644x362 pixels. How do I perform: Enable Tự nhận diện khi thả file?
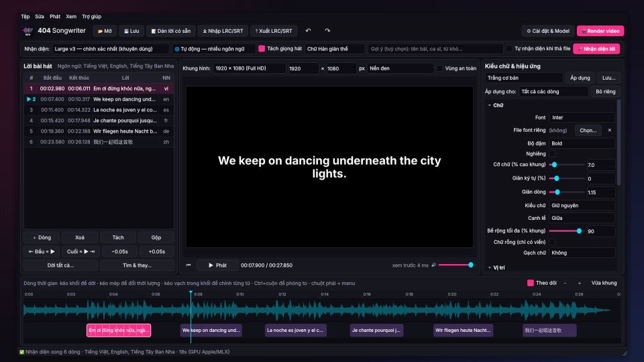509,48
